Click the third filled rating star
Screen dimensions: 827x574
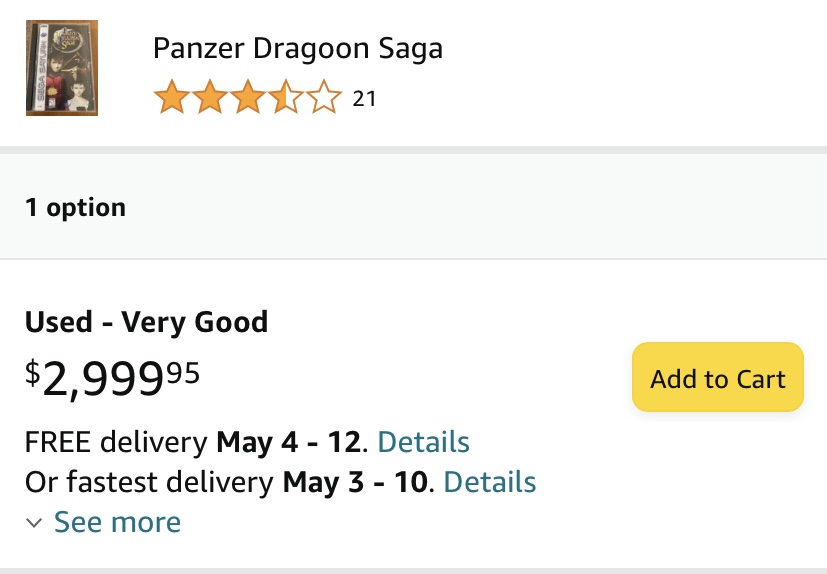248,97
